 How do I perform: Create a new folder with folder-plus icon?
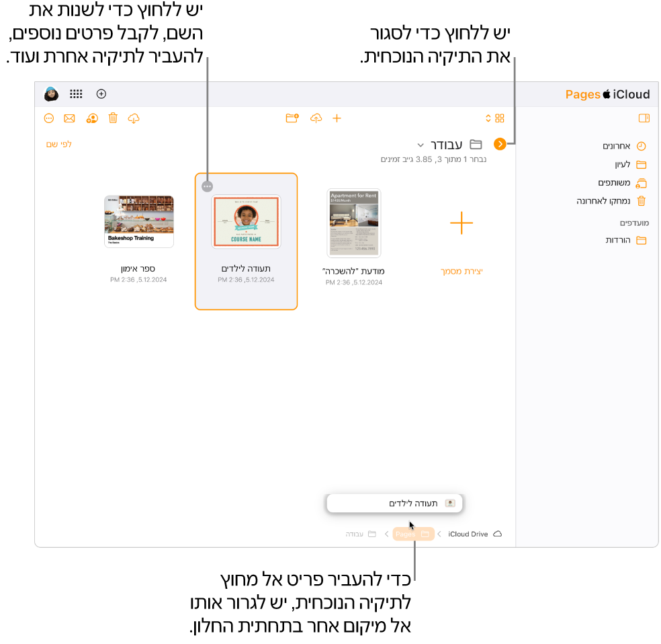(x=292, y=118)
